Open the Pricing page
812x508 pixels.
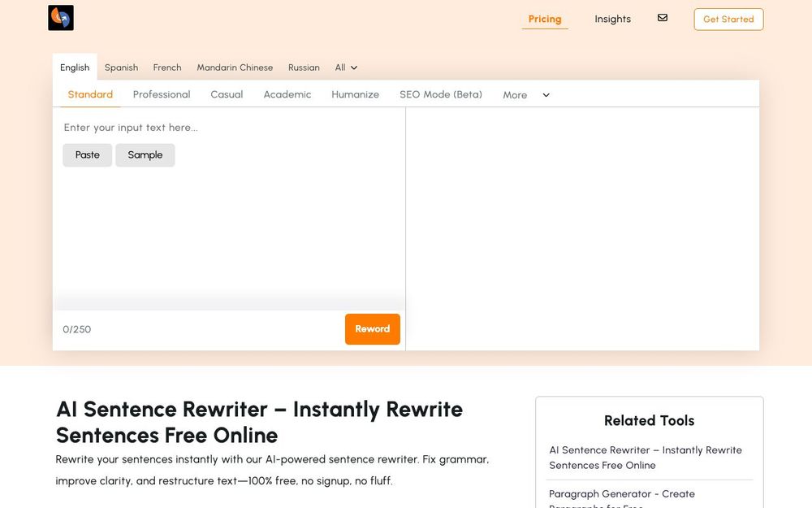[544, 19]
